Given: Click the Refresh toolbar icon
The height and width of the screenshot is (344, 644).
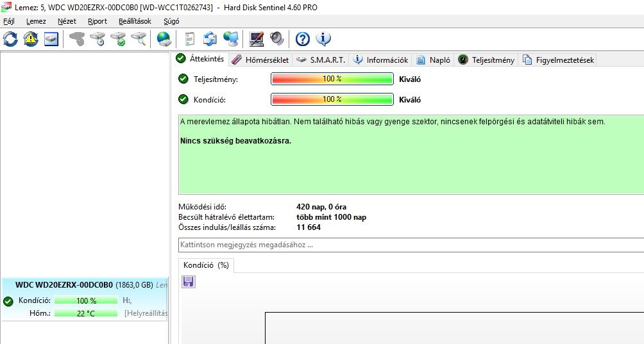Looking at the screenshot, I should (10, 39).
